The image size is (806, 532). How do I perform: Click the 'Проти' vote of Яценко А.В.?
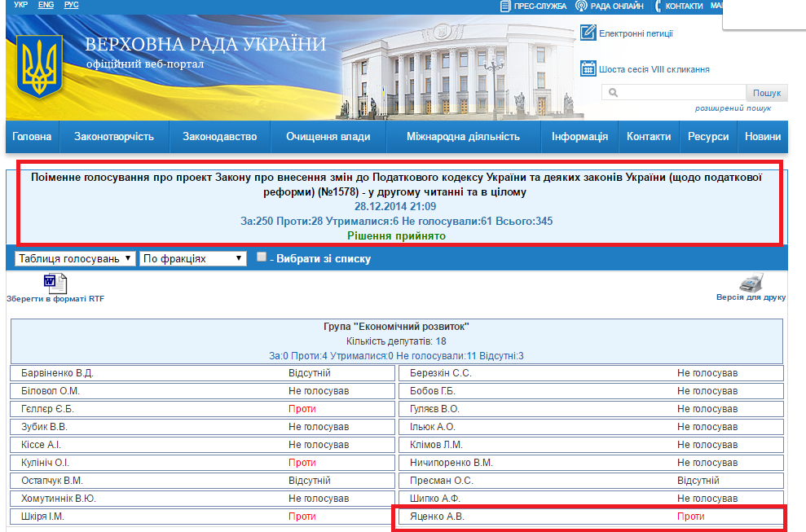(x=690, y=517)
